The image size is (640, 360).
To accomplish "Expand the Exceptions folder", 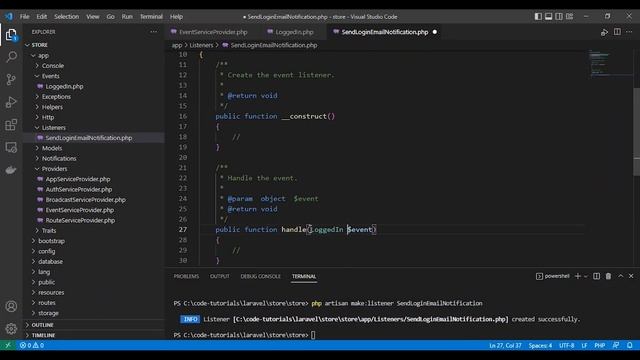I will 56,97.
